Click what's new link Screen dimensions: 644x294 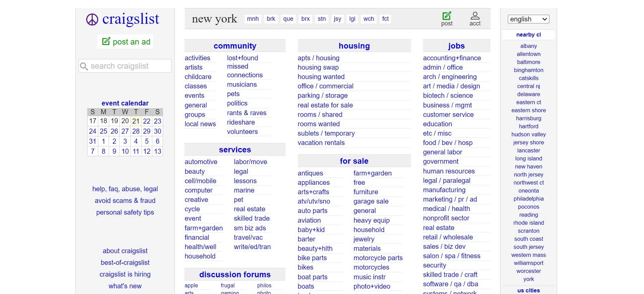pyautogui.click(x=125, y=286)
